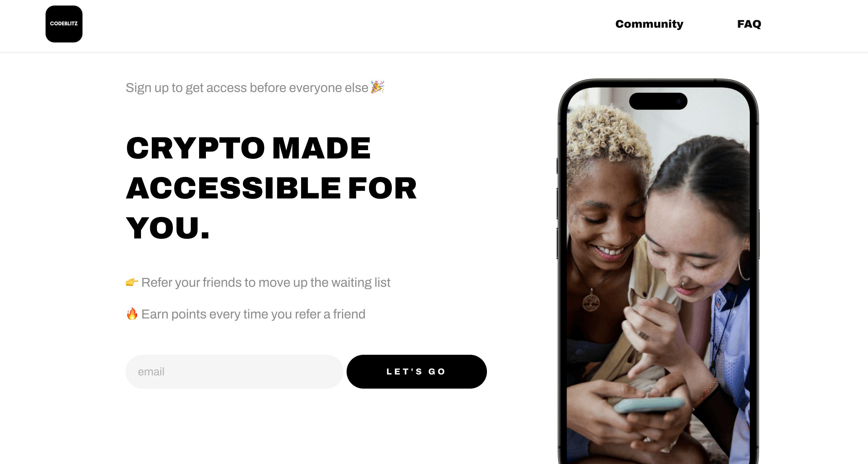Click the teal phone held in hands
The width and height of the screenshot is (868, 464).
coord(649,404)
